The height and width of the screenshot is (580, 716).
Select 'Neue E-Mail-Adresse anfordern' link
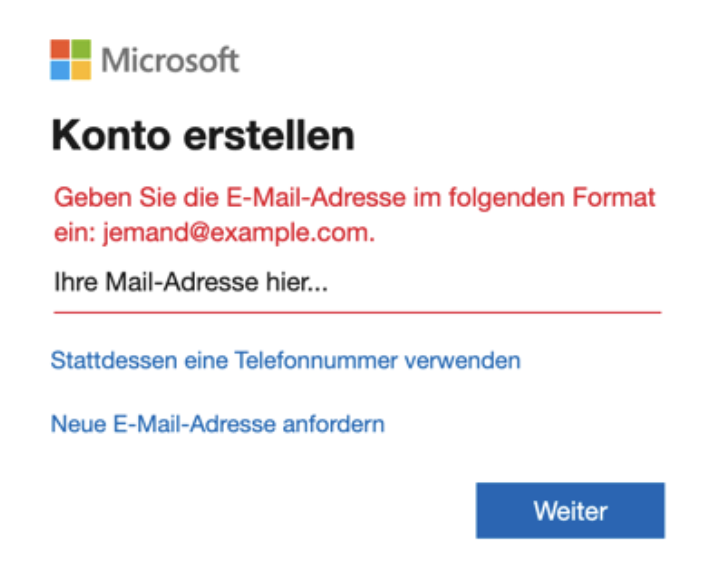[x=218, y=424]
